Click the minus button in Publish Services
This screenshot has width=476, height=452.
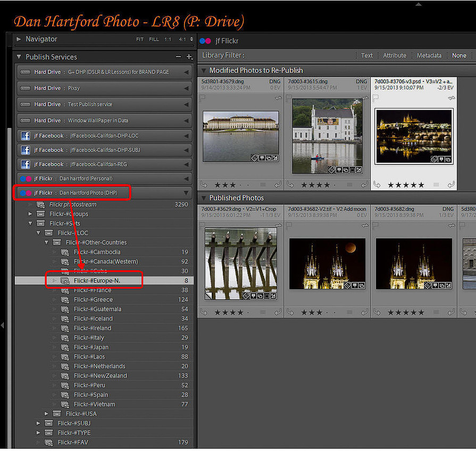pyautogui.click(x=179, y=57)
